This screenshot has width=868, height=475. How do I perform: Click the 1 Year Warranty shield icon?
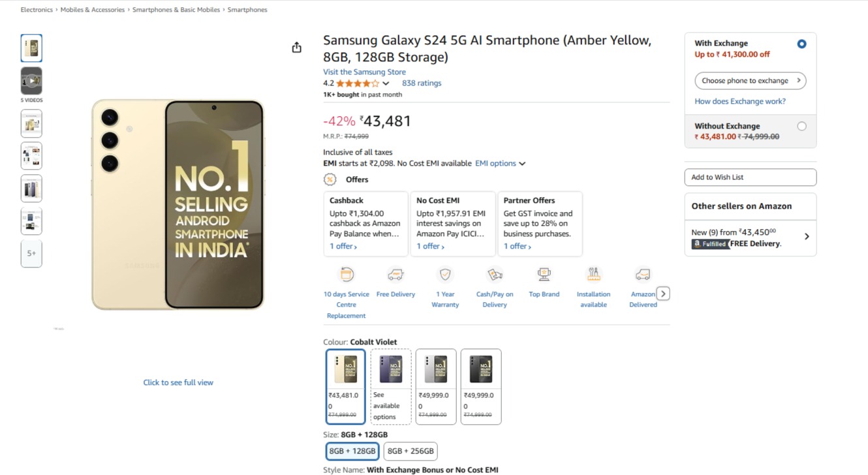coord(445,275)
